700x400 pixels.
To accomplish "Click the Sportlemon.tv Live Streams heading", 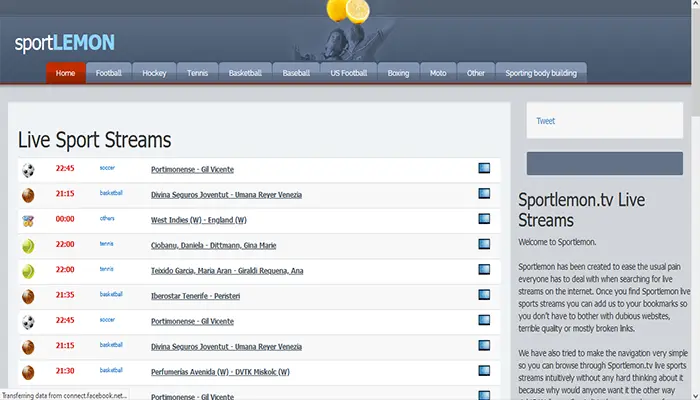I will [x=581, y=210].
